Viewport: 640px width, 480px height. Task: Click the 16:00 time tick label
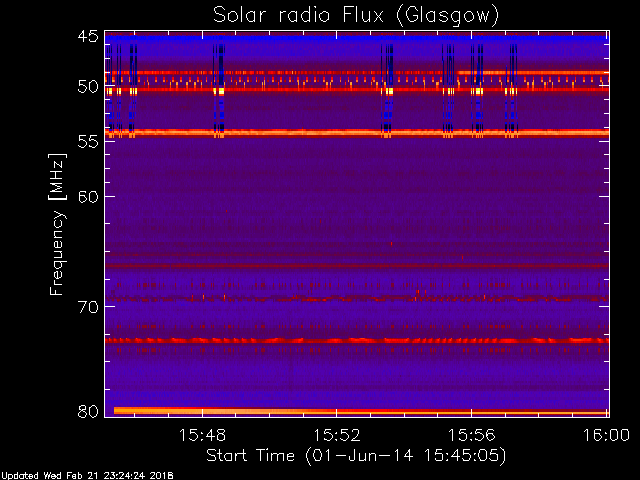tap(606, 435)
